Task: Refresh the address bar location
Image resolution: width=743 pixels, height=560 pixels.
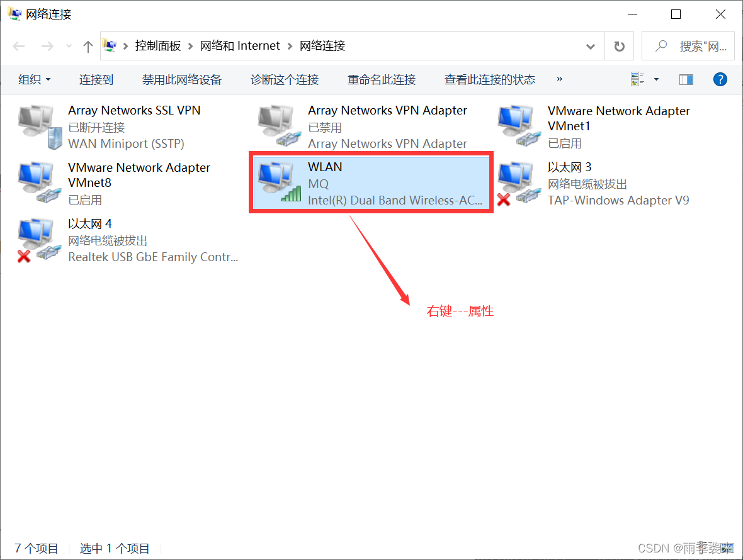Action: [620, 46]
